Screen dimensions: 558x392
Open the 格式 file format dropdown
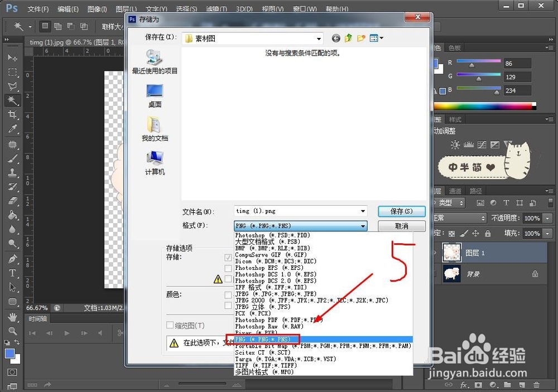363,225
